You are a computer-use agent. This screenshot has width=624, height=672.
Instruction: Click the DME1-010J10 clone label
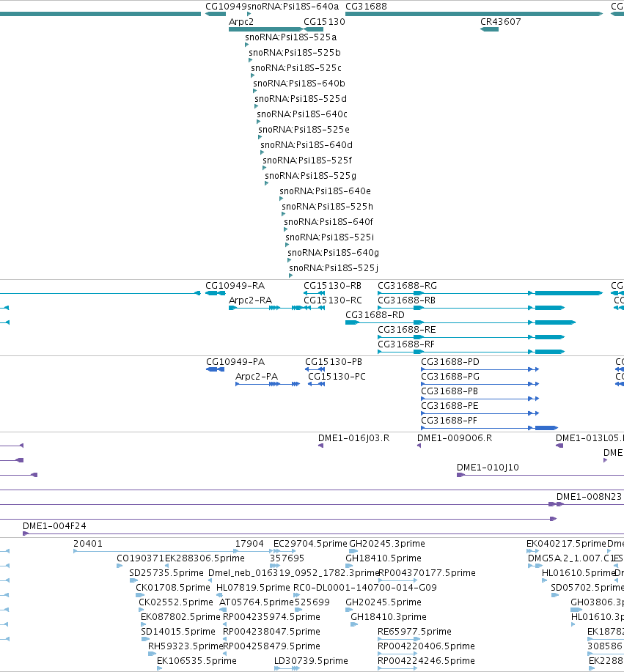pyautogui.click(x=488, y=468)
